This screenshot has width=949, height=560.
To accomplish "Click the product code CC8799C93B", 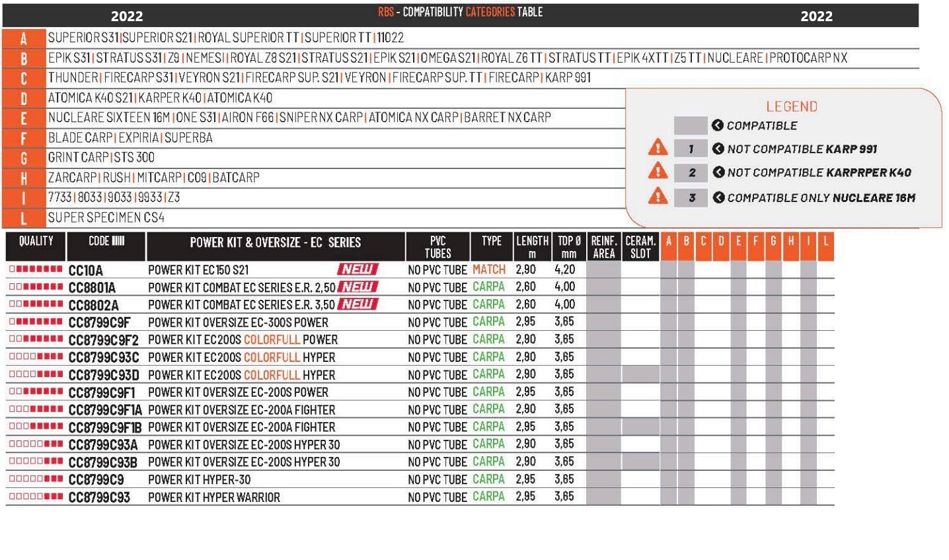I will point(103,462).
